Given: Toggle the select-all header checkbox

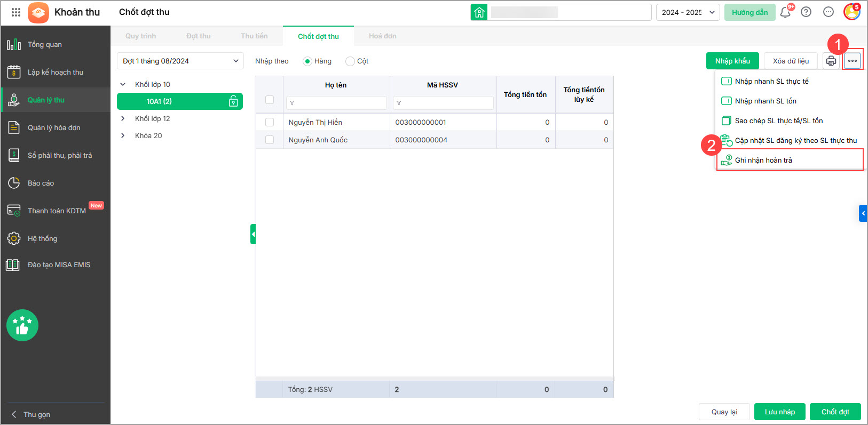Looking at the screenshot, I should click(x=270, y=100).
